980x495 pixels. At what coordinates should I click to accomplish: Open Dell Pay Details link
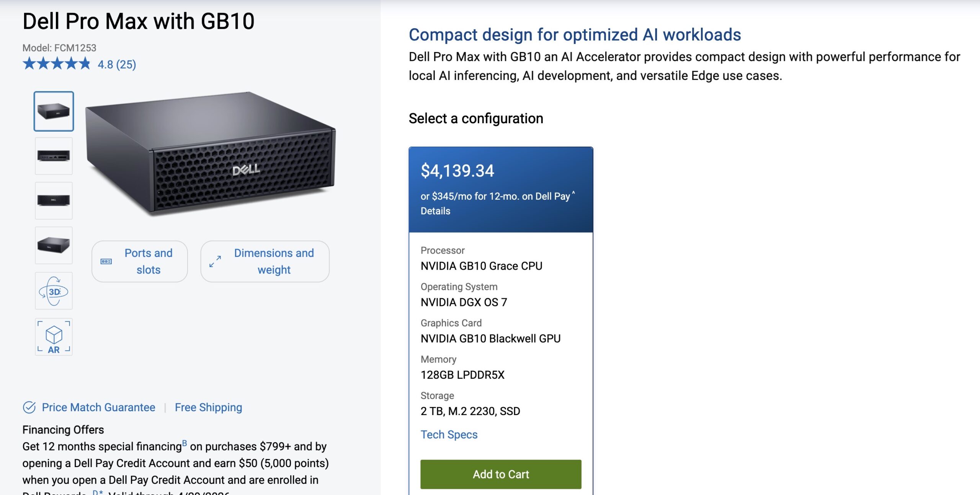(435, 211)
